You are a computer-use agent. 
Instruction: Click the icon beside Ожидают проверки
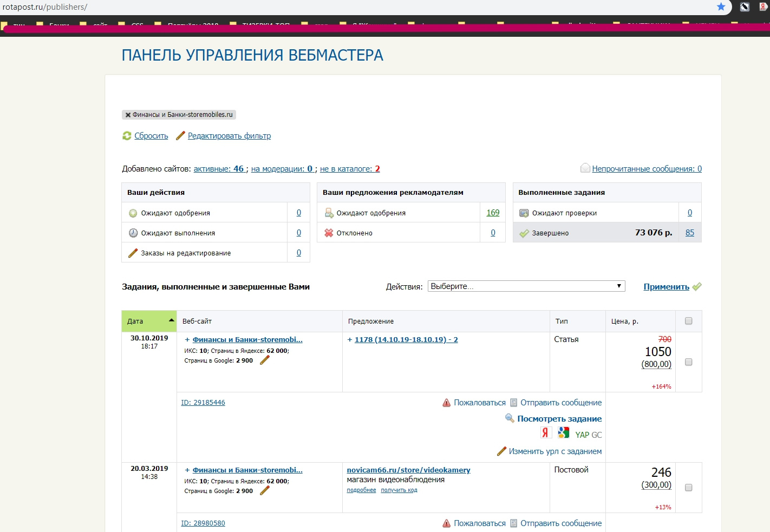(x=524, y=213)
